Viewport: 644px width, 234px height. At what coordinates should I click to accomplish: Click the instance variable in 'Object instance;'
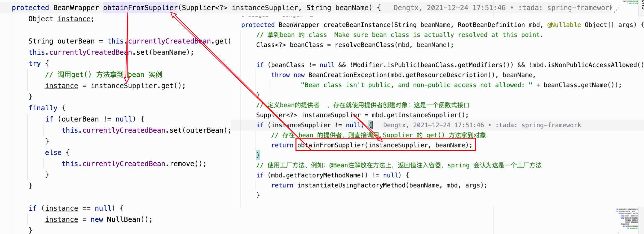tap(74, 19)
